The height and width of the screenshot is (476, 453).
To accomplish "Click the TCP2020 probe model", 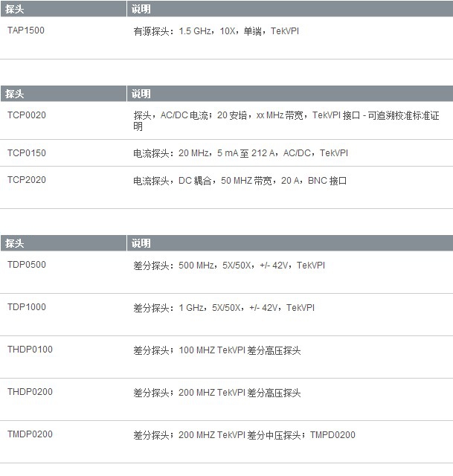I will point(27,180).
